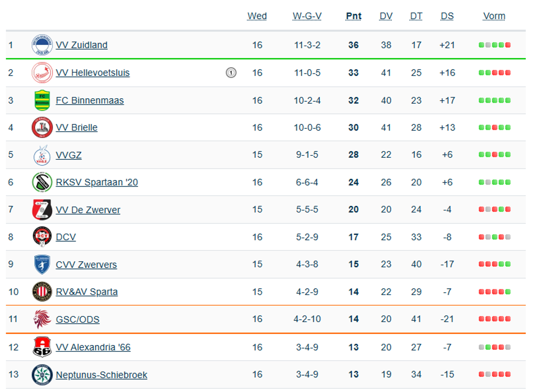The height and width of the screenshot is (392, 535).
Task: Click the DS column header
Action: [447, 16]
